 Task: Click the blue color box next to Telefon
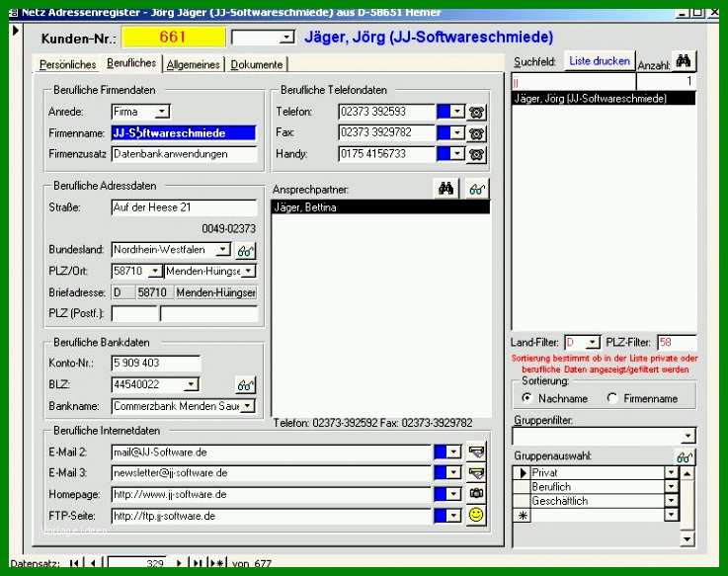click(x=444, y=112)
